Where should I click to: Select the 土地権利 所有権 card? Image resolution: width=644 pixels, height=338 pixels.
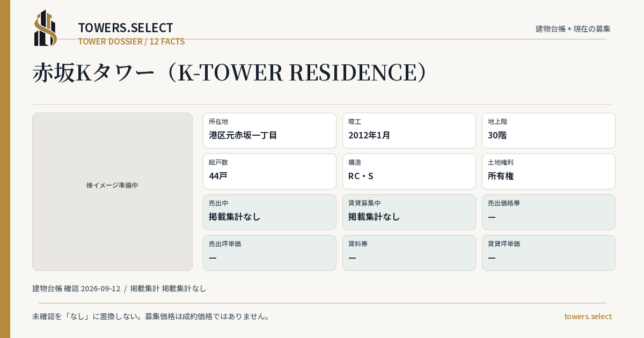click(548, 171)
